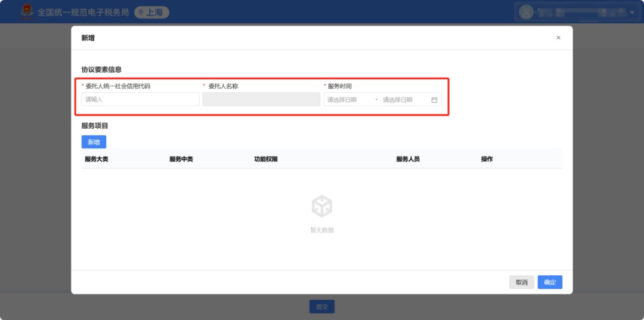644x320 pixels.
Task: Click the 委托人统一社会信用代码 label
Action: pos(117,86)
